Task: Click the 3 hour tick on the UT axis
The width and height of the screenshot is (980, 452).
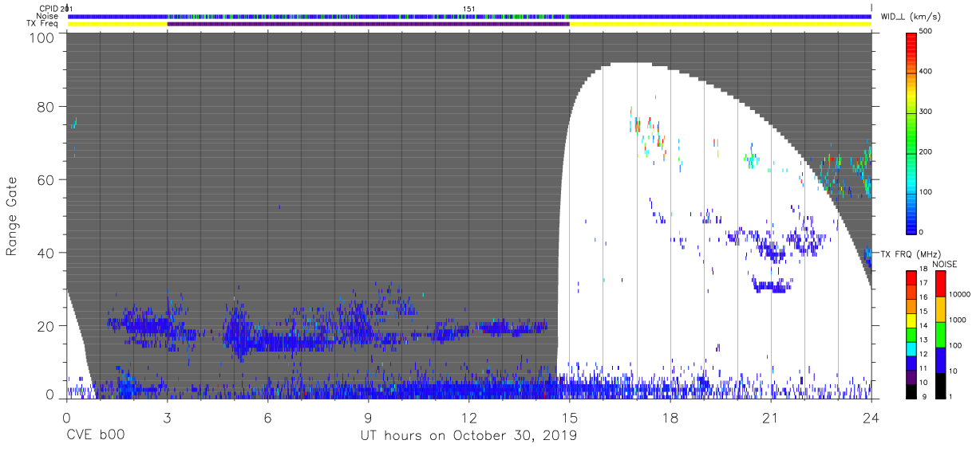Action: point(167,419)
